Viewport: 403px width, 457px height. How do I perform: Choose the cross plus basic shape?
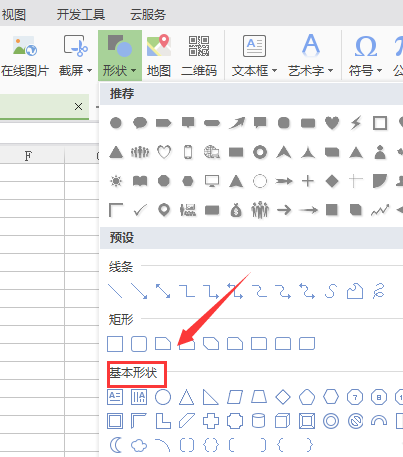click(211, 421)
